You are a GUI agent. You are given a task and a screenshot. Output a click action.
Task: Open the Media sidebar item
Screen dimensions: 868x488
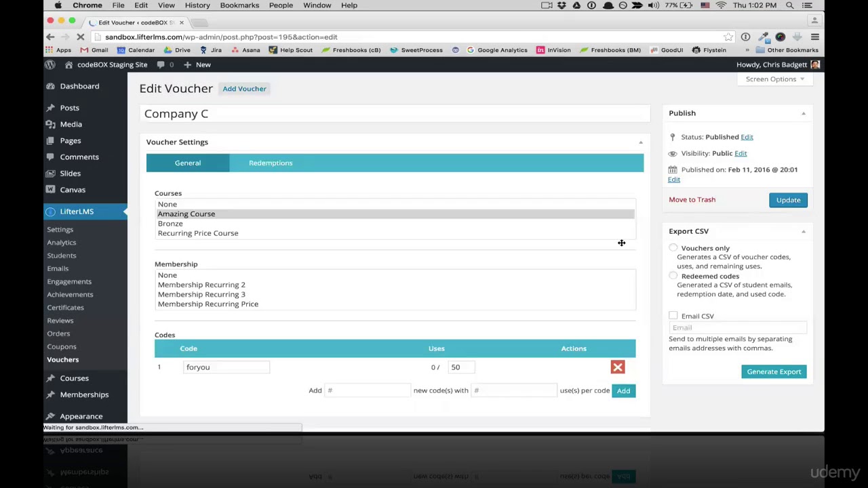coord(71,124)
